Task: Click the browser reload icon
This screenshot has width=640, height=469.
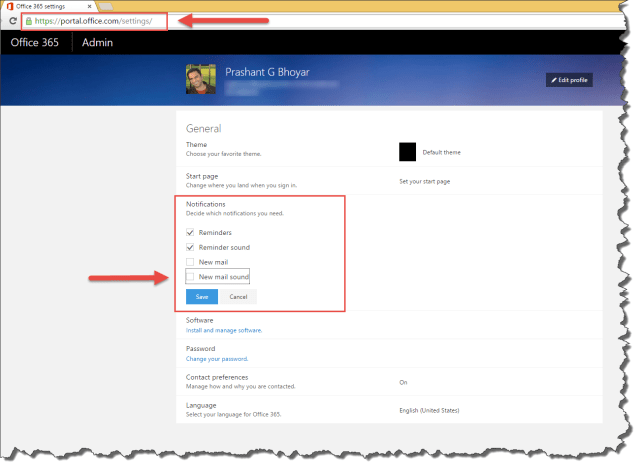Action: [x=11, y=20]
